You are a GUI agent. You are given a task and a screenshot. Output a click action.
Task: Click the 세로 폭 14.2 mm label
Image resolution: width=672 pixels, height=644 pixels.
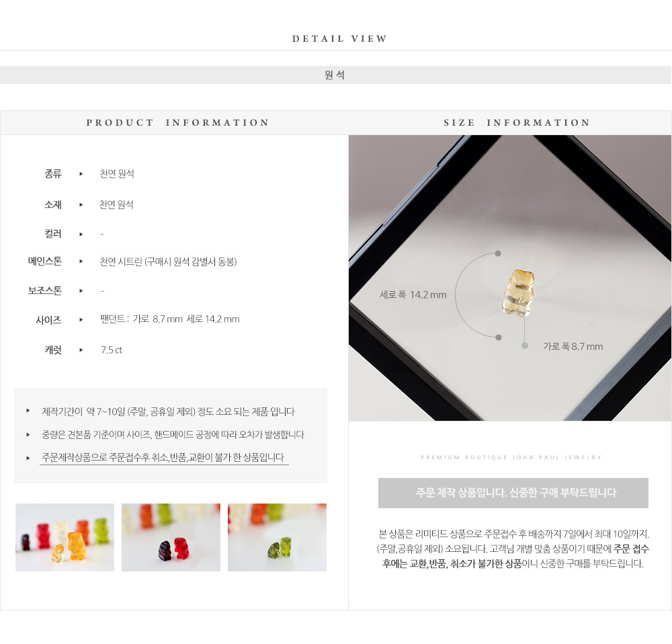pos(413,295)
